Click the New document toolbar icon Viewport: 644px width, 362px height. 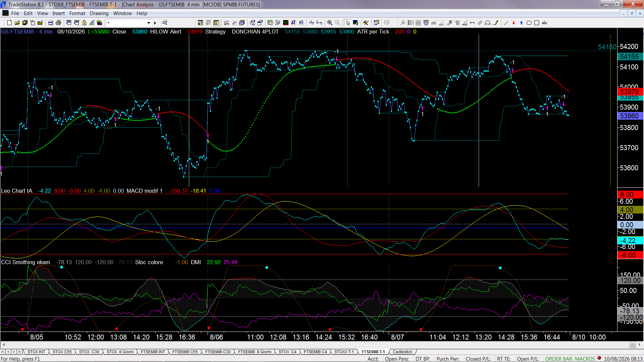point(9,23)
